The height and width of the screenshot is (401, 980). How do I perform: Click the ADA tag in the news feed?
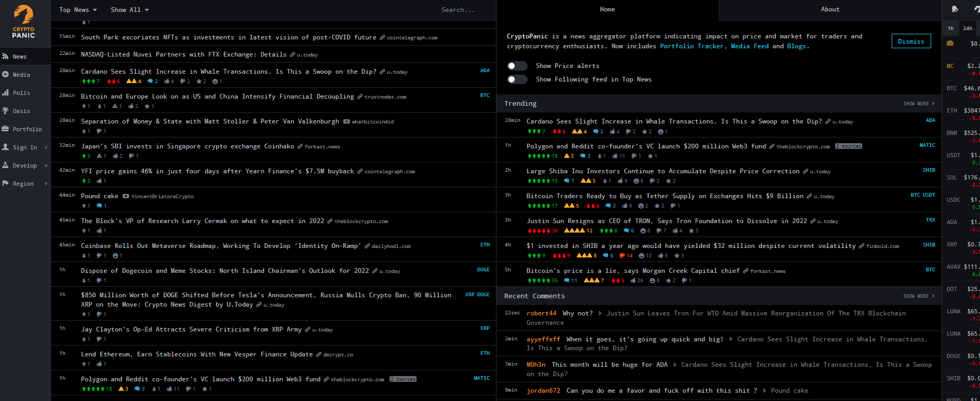485,71
